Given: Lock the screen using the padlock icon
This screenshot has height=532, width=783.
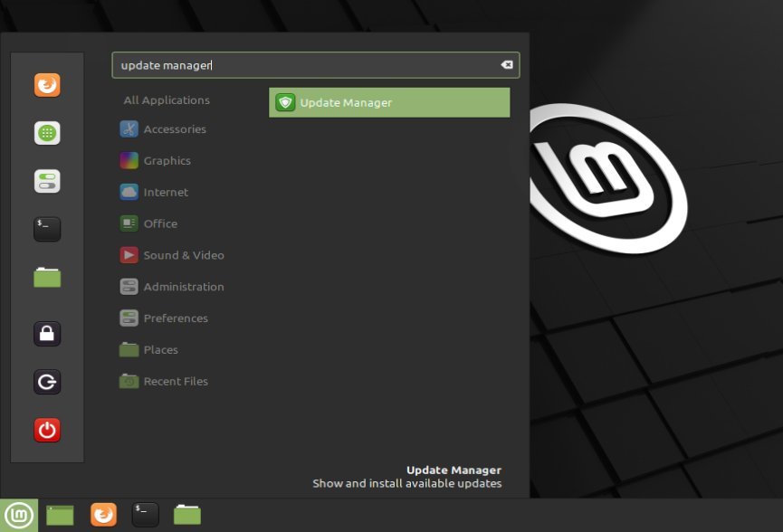Looking at the screenshot, I should click(46, 333).
